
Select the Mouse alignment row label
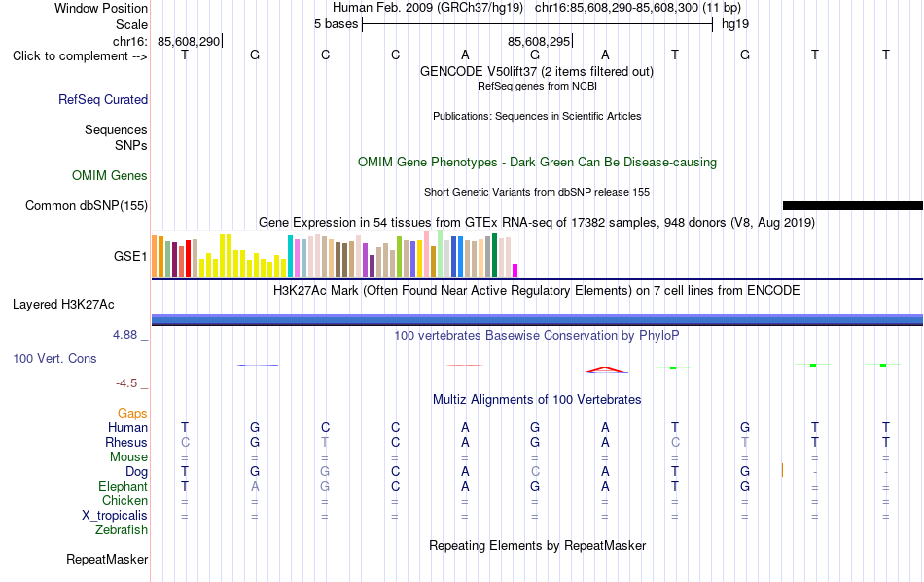[129, 457]
